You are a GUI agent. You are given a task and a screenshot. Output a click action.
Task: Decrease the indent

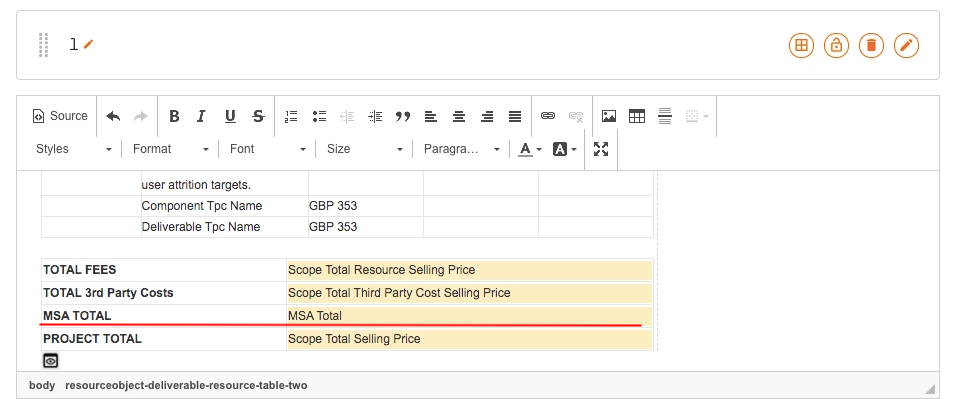point(347,116)
